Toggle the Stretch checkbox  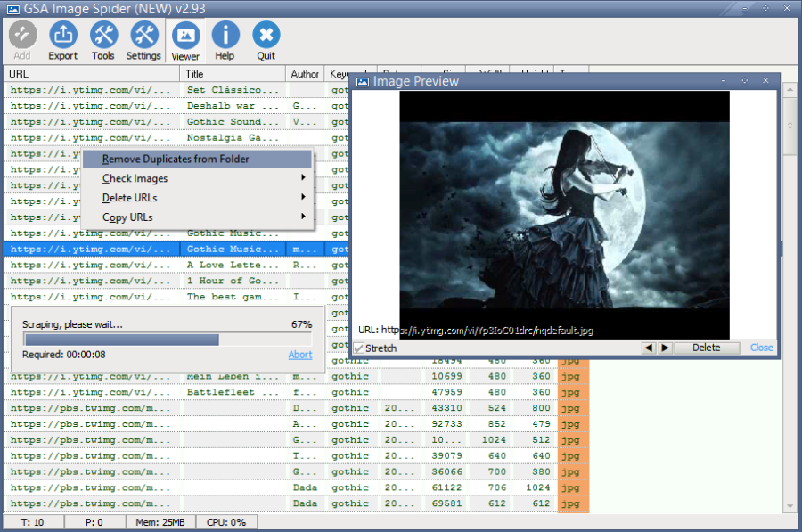pyautogui.click(x=360, y=348)
